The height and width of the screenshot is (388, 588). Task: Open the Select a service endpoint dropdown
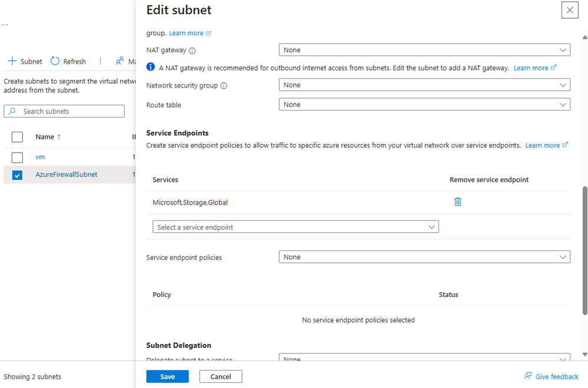(295, 227)
